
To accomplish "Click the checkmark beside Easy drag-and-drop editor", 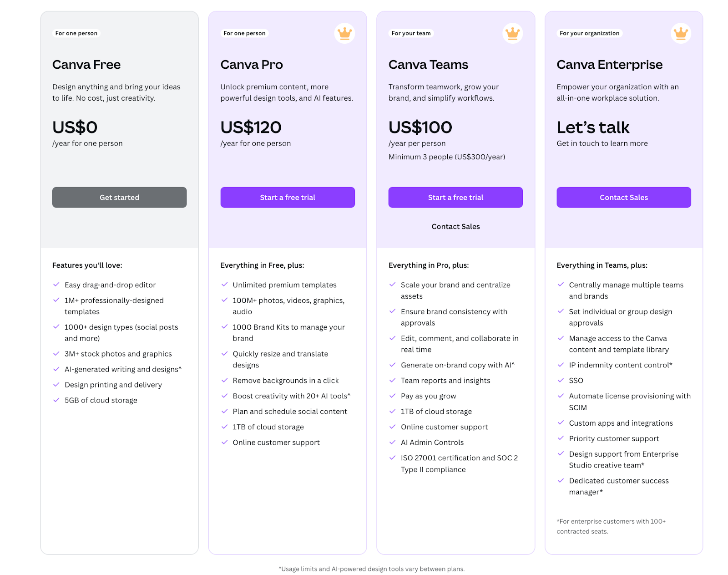I will point(56,285).
